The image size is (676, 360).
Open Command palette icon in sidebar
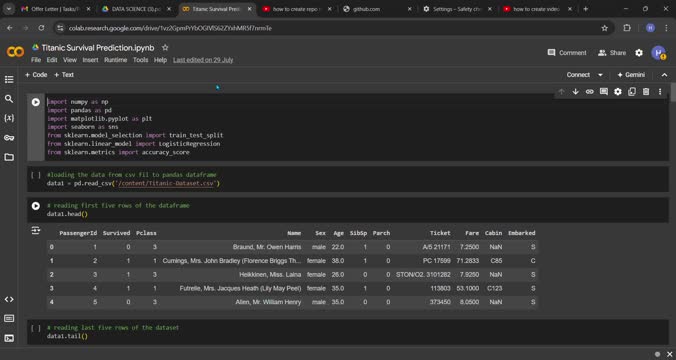click(9, 319)
